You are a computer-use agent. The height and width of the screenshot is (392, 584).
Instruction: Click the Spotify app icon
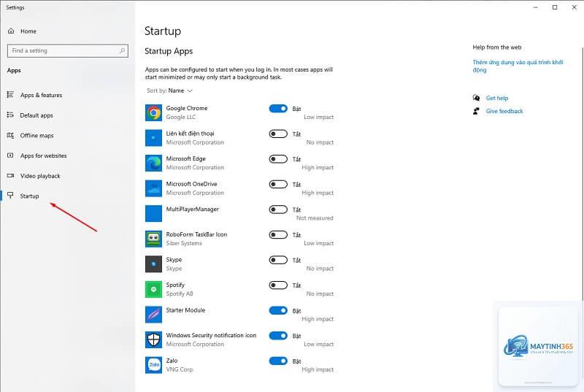[x=153, y=289]
